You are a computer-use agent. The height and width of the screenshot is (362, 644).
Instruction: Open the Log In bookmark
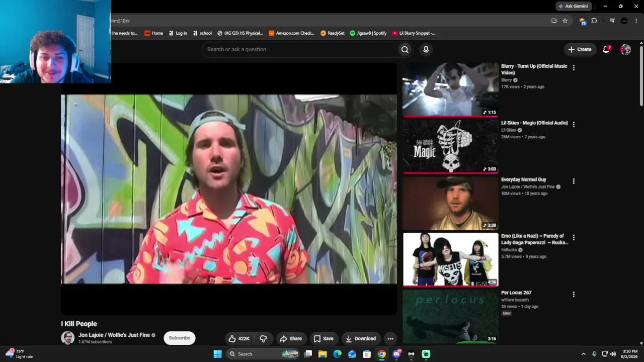pos(177,33)
